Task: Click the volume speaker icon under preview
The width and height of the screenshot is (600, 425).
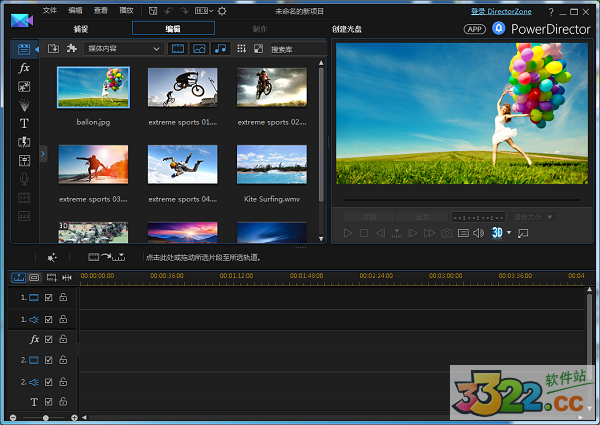Action: point(478,233)
